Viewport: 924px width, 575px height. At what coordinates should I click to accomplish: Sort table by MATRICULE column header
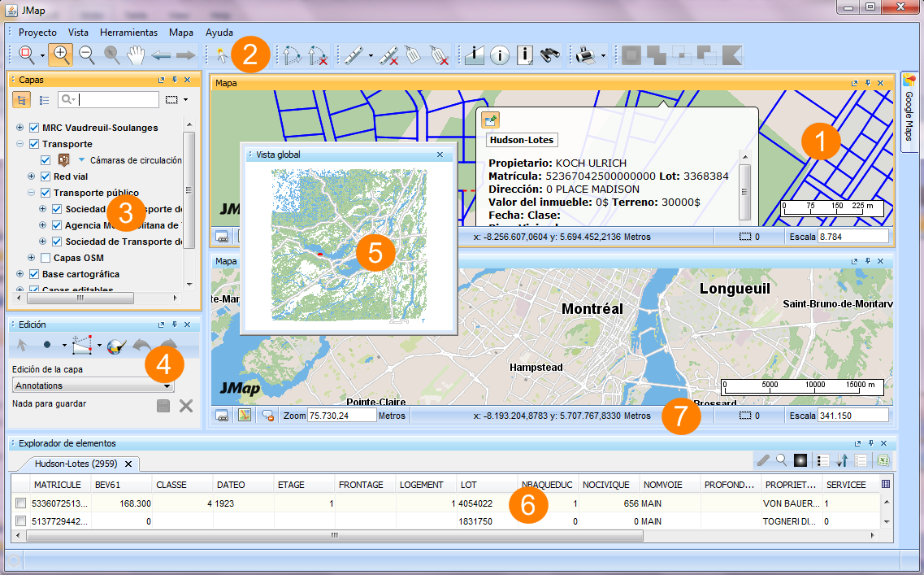click(x=57, y=485)
